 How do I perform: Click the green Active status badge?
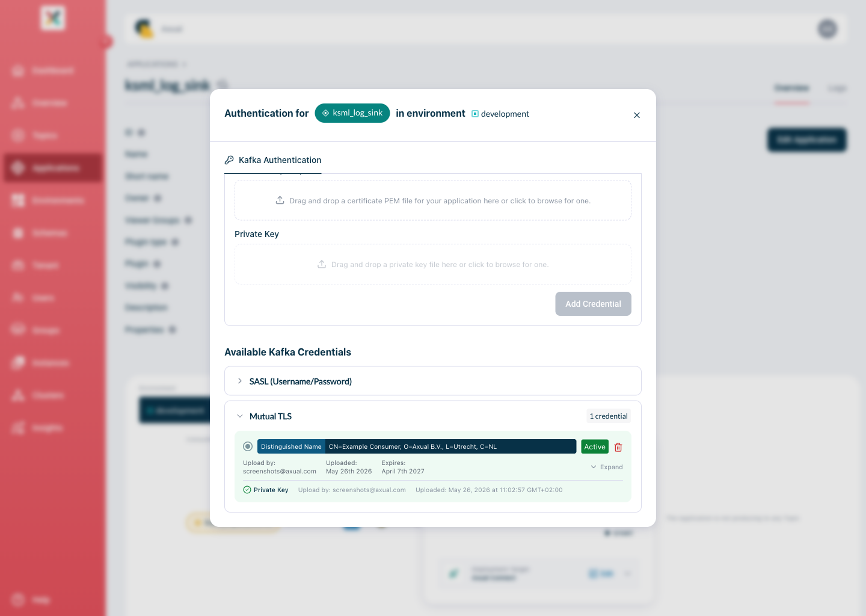[x=595, y=446]
